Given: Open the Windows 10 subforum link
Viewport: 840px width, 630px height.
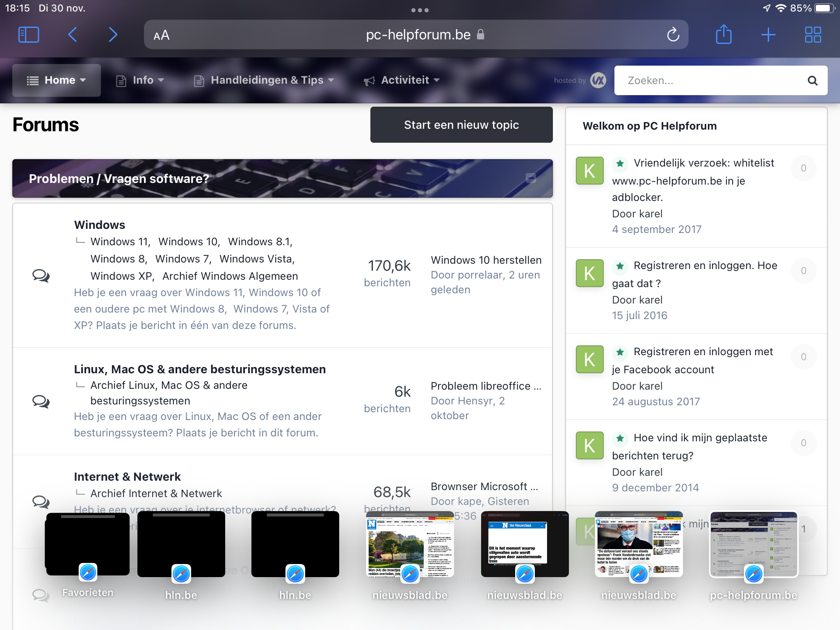Looking at the screenshot, I should (x=188, y=242).
